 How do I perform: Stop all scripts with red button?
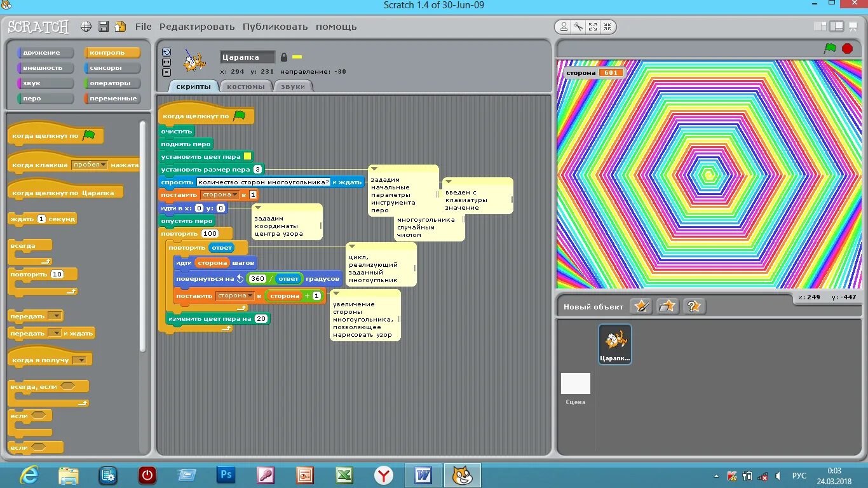847,48
